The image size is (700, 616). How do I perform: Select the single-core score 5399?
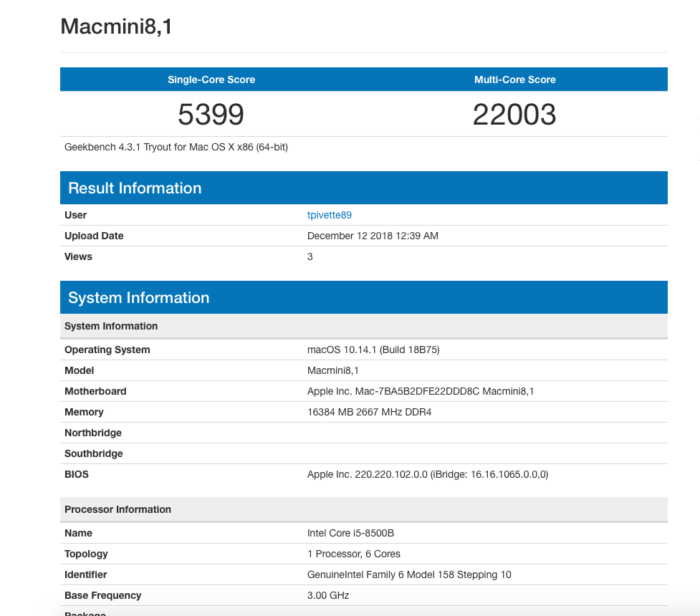211,115
